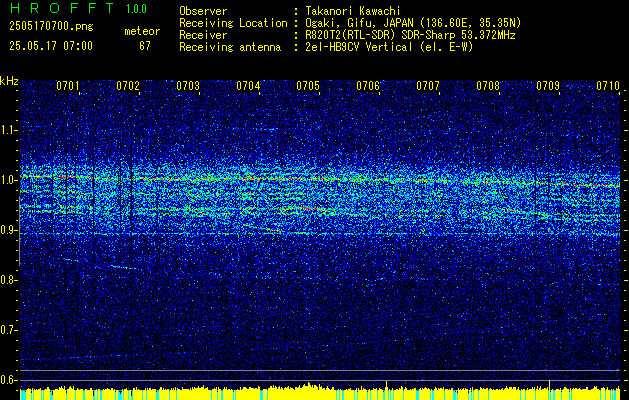Click the Receiving Location label
The image size is (629, 400).
point(233,23)
